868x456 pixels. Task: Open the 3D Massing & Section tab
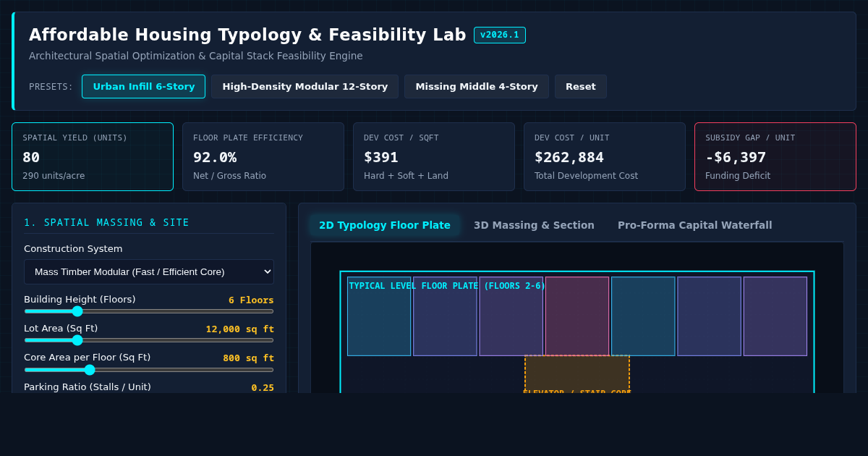[534, 225]
